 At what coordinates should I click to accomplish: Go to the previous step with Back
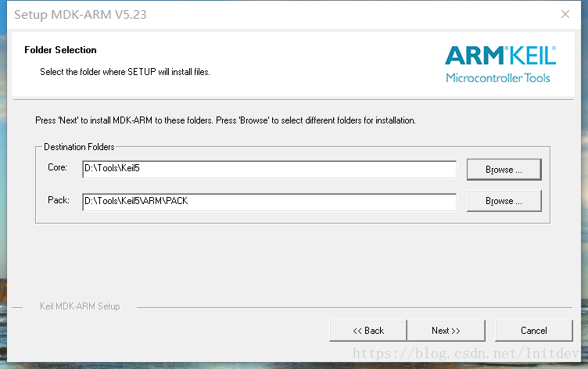(367, 331)
